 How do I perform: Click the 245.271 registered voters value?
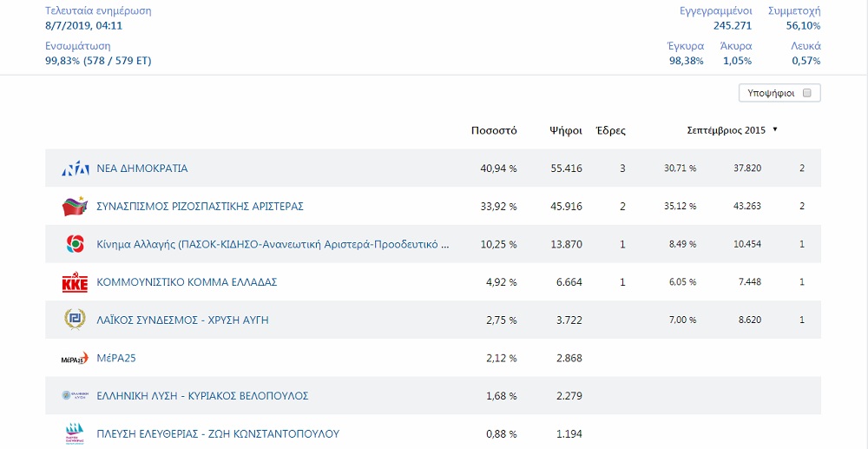pos(733,25)
